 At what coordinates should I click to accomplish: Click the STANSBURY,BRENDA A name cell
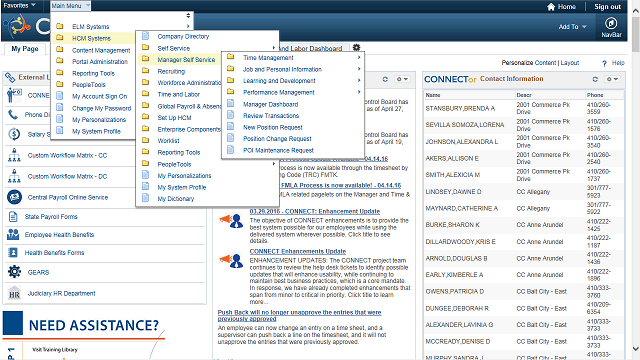click(460, 108)
